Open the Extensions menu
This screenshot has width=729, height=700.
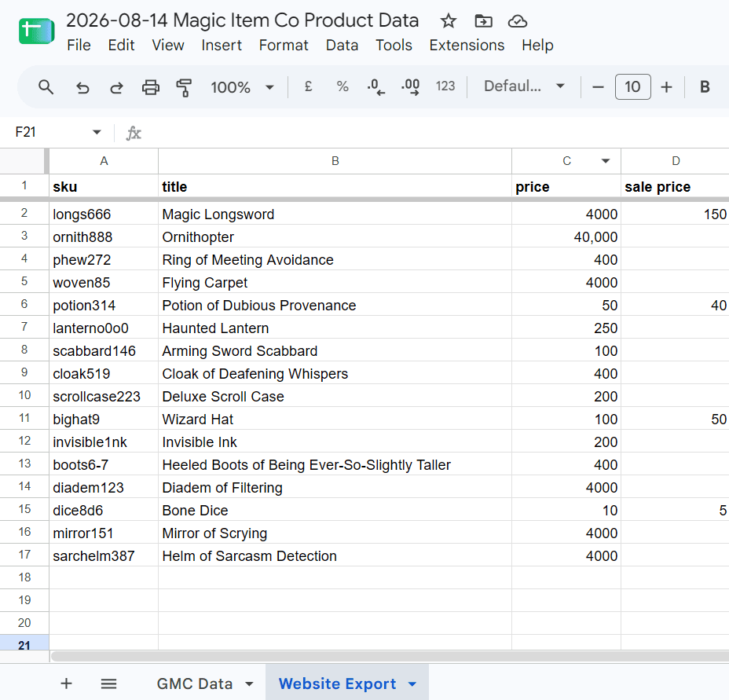(467, 45)
